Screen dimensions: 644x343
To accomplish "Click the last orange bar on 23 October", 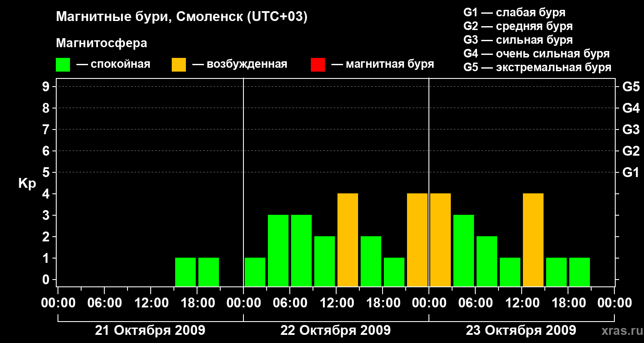I will (533, 240).
